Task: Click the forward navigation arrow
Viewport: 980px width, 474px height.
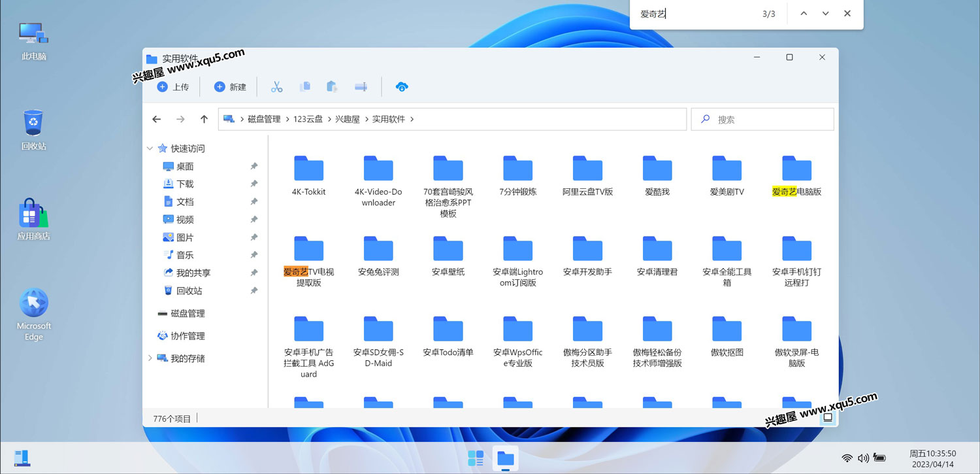Action: 180,119
